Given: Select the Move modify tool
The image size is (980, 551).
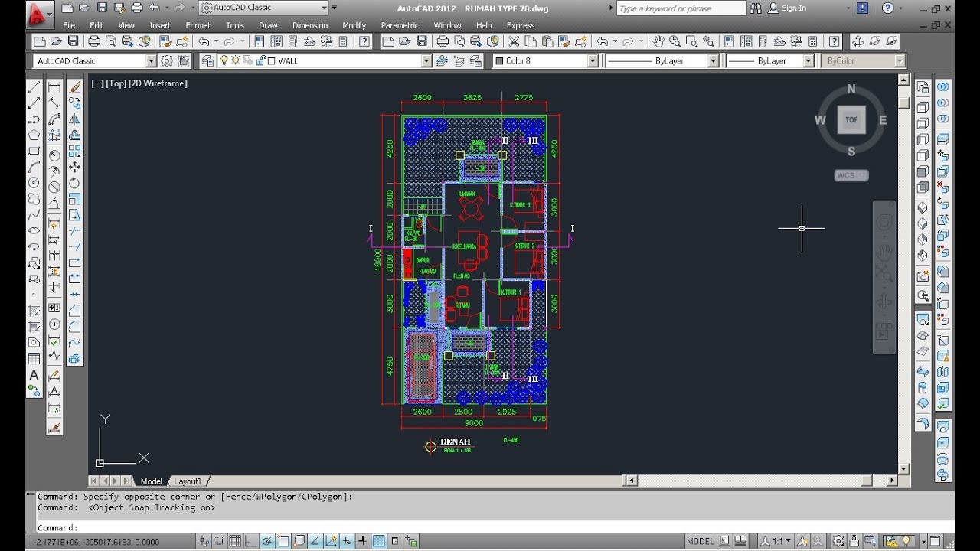Looking at the screenshot, I should (75, 167).
